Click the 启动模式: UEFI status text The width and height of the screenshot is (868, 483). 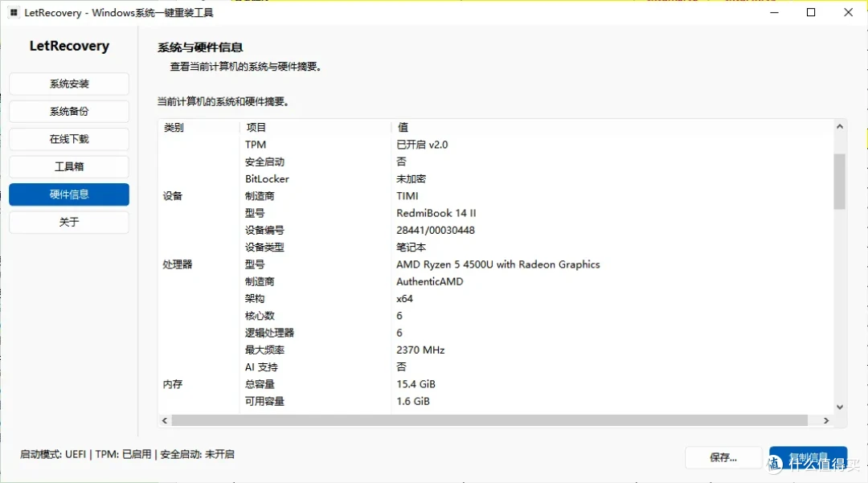[53, 454]
